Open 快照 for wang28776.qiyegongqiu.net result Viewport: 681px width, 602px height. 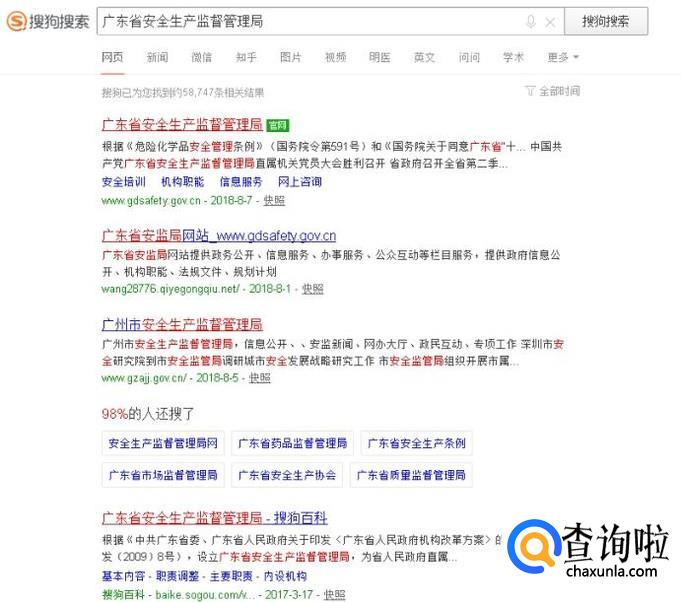click(x=313, y=289)
